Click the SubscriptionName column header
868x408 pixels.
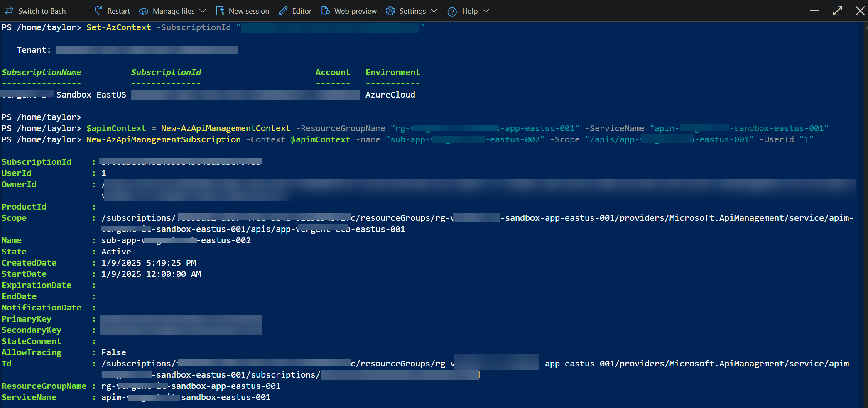coord(42,72)
